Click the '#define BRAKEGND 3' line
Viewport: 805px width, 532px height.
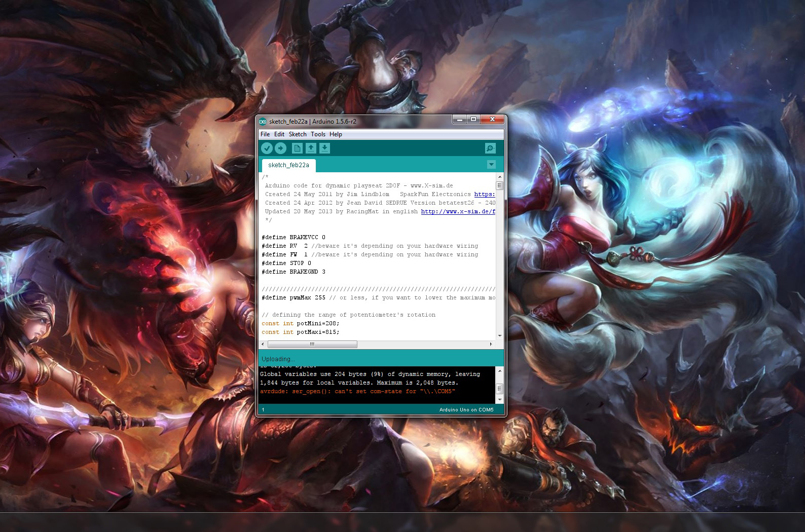(294, 272)
